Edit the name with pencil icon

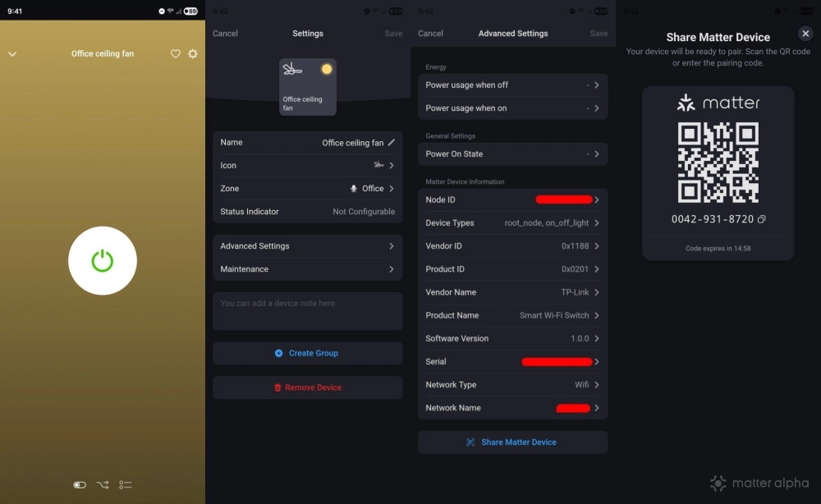click(392, 142)
